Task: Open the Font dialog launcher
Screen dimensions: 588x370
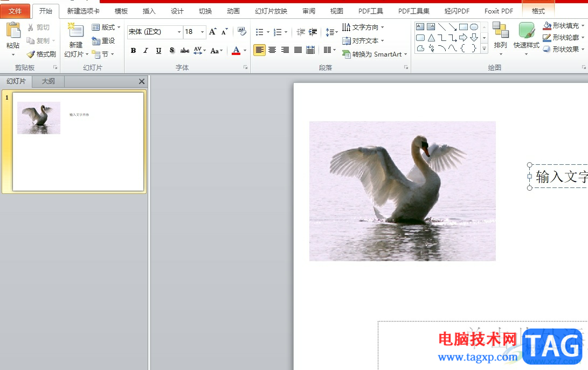Action: click(x=245, y=67)
